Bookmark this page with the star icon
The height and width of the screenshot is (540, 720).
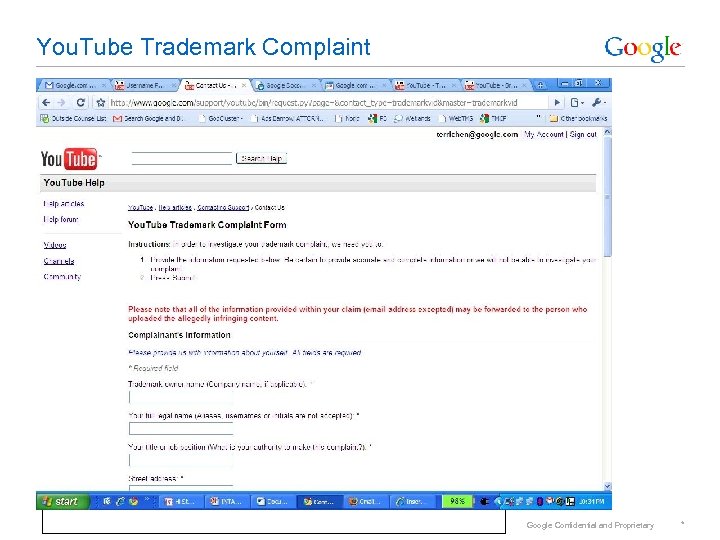point(101,102)
